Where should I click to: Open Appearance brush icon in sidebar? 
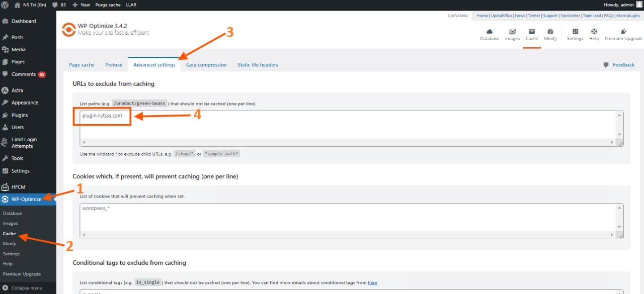click(x=5, y=103)
